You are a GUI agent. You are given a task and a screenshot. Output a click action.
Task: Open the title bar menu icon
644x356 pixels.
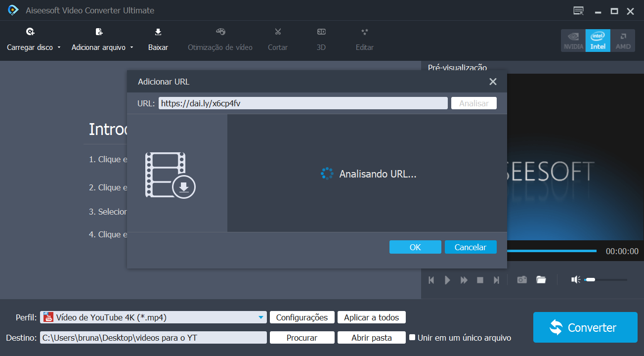pyautogui.click(x=578, y=11)
